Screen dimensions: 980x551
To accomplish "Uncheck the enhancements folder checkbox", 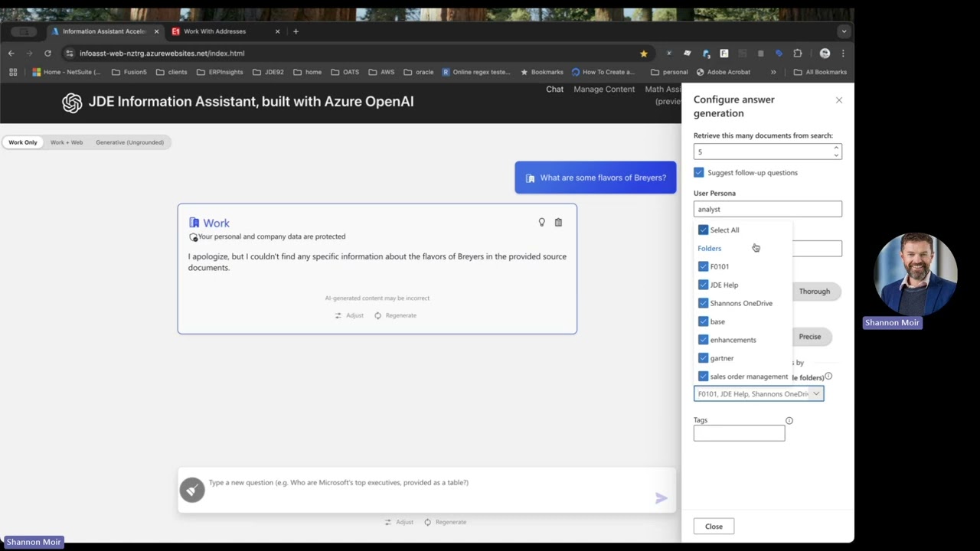I will click(x=703, y=340).
